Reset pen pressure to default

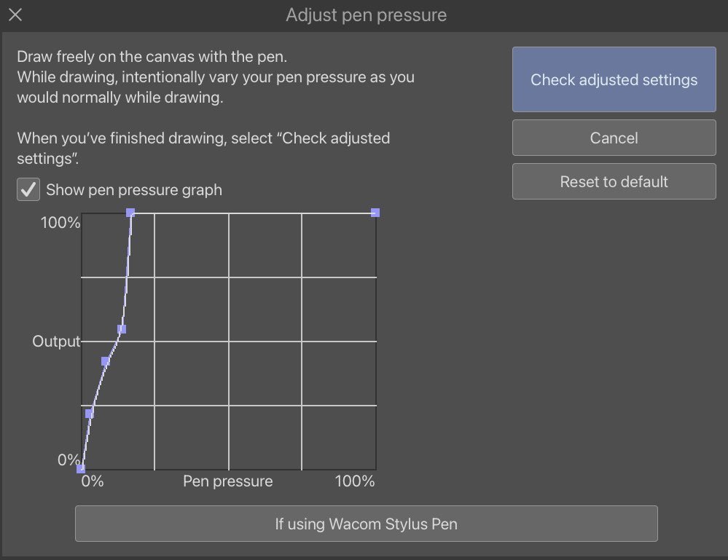click(x=614, y=181)
